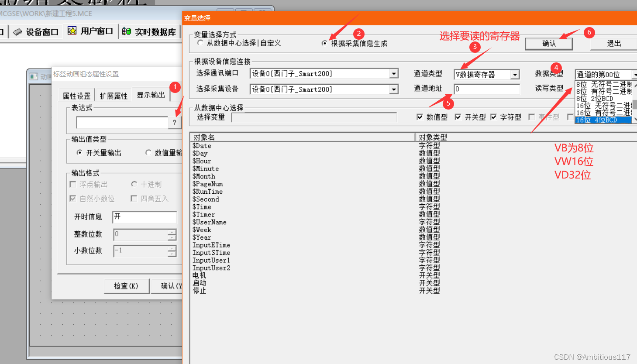
Task: Click into the 通道地址 input field
Action: 487,89
